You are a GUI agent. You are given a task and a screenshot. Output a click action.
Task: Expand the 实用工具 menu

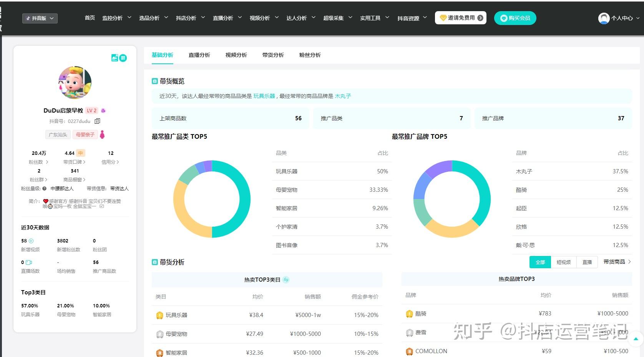coord(375,18)
